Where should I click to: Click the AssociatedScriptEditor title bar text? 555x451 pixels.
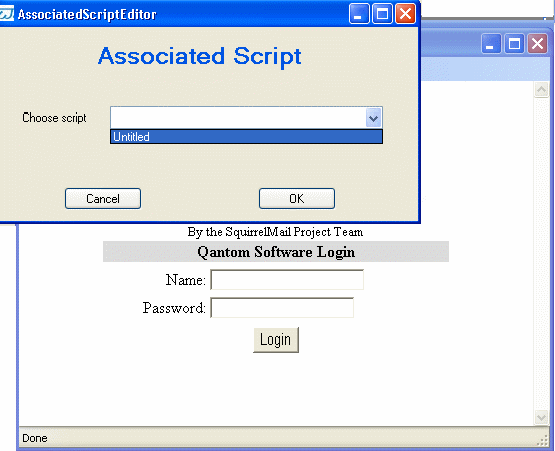(87, 15)
